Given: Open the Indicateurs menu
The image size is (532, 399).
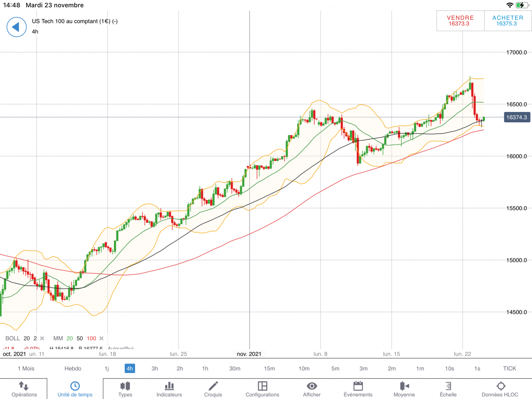Looking at the screenshot, I should 169,389.
